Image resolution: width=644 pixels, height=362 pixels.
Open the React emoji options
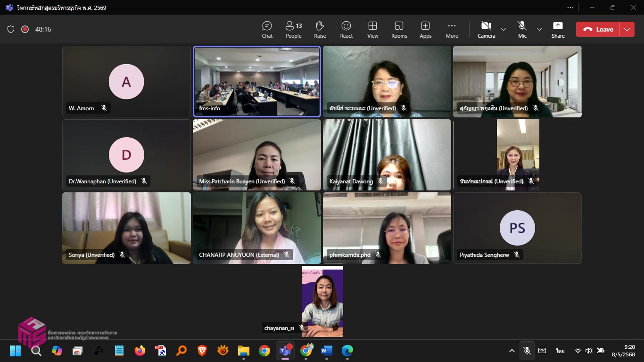point(346,29)
